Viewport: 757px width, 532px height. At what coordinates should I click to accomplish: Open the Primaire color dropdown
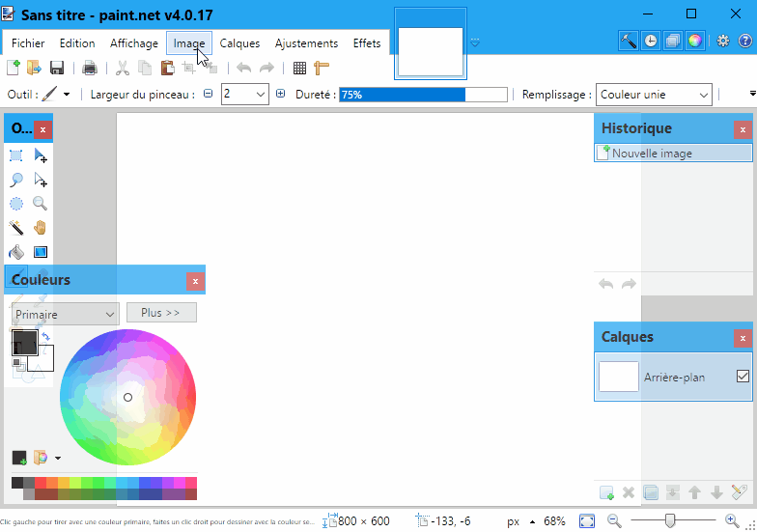[65, 315]
